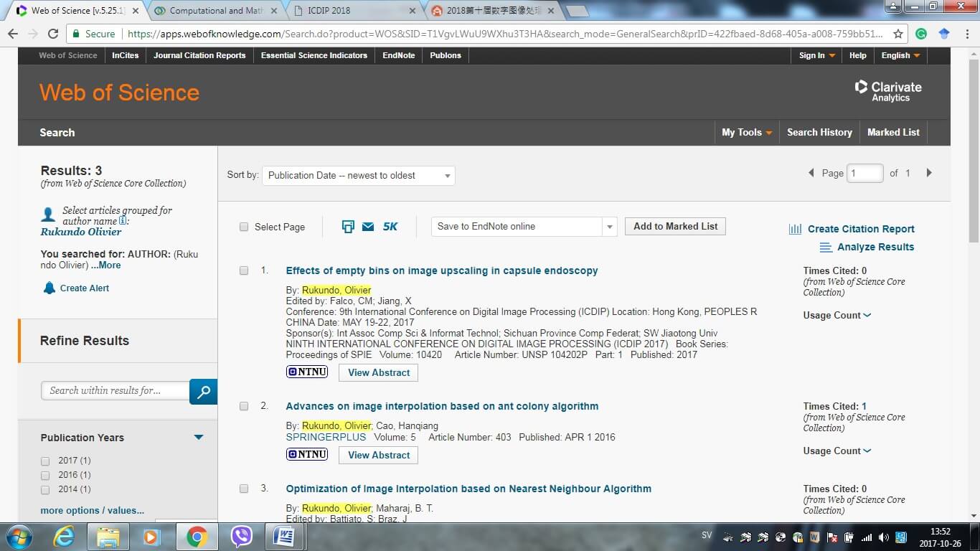Screen dimensions: 980x551
Task: Click the print icon in results toolbar
Action: pos(348,227)
